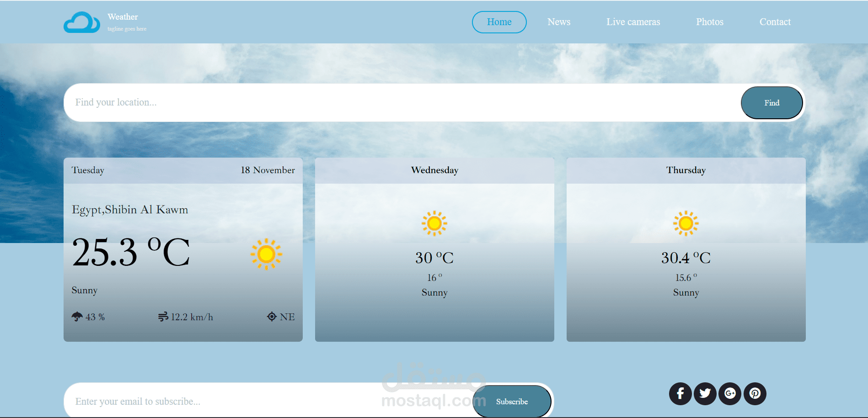Open the News navigation item
The height and width of the screenshot is (418, 868).
coord(559,21)
